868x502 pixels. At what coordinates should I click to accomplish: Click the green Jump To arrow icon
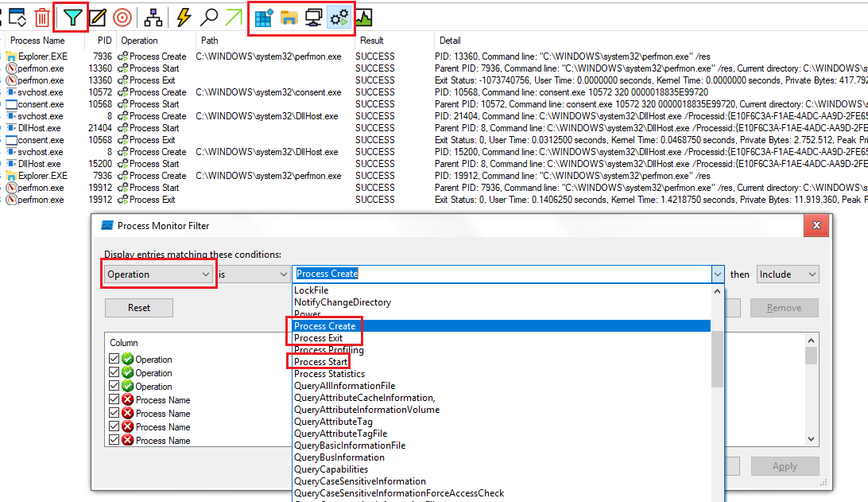point(234,18)
